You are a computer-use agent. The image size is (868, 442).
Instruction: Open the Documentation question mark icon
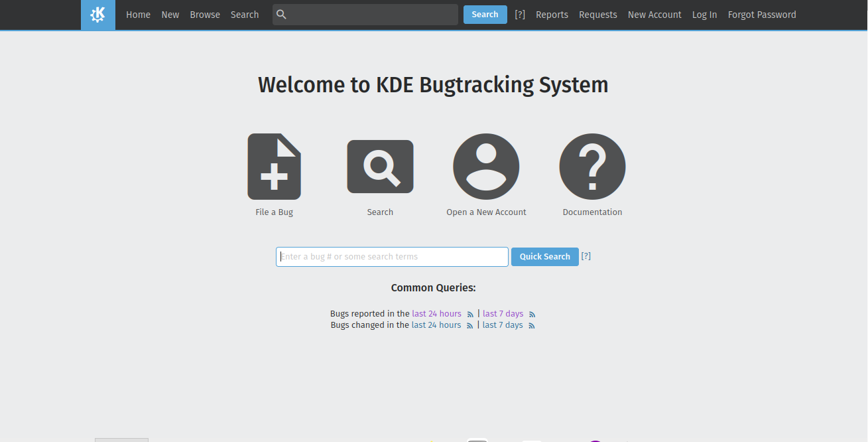click(592, 167)
